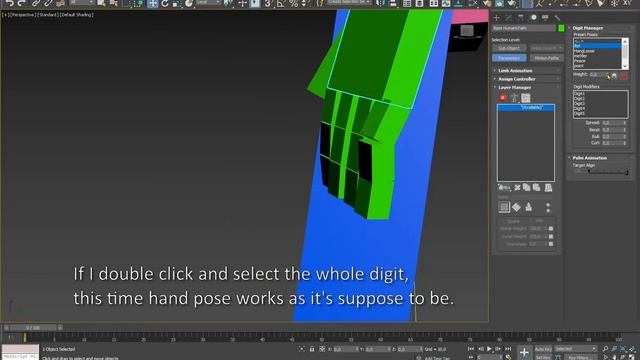Image resolution: width=640 pixels, height=360 pixels.
Task: Open the Default Shading viewport menu
Action: pyautogui.click(x=76, y=15)
